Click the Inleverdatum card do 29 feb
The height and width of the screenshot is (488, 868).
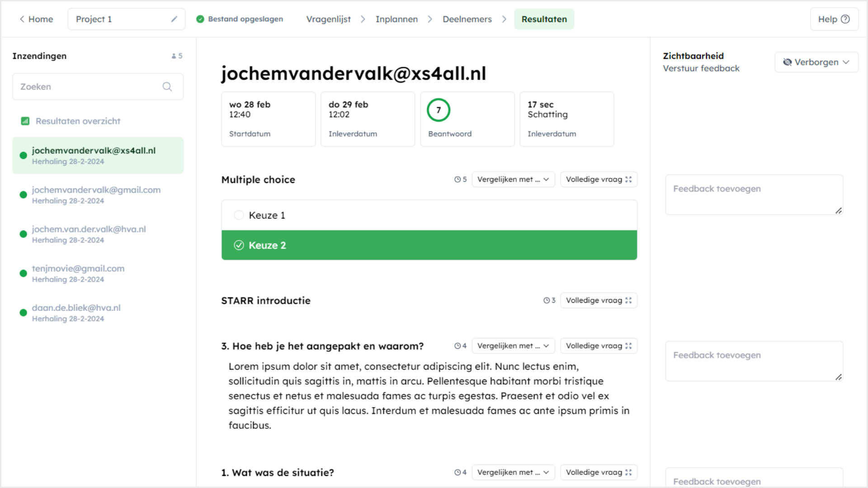point(368,119)
